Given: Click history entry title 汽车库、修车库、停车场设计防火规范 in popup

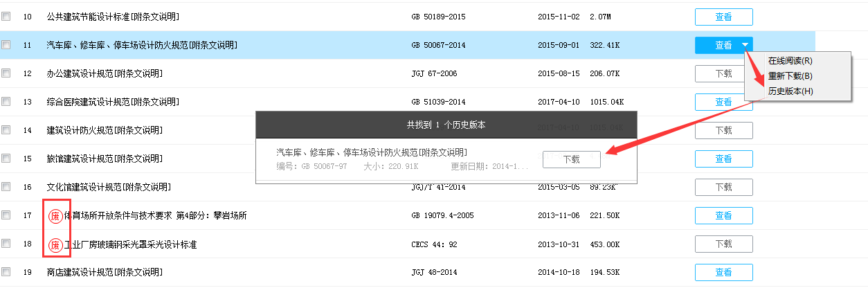Looking at the screenshot, I should tap(371, 152).
